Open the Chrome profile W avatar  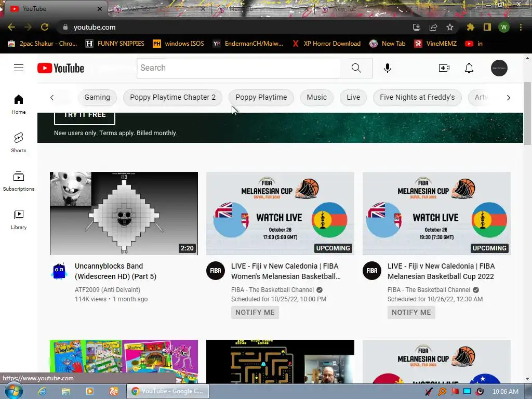504,27
